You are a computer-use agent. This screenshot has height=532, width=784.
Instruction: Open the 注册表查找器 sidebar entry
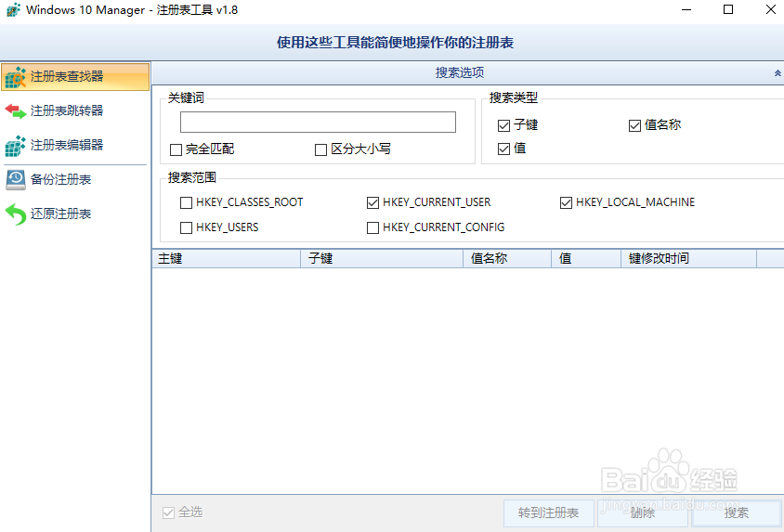pyautogui.click(x=75, y=76)
